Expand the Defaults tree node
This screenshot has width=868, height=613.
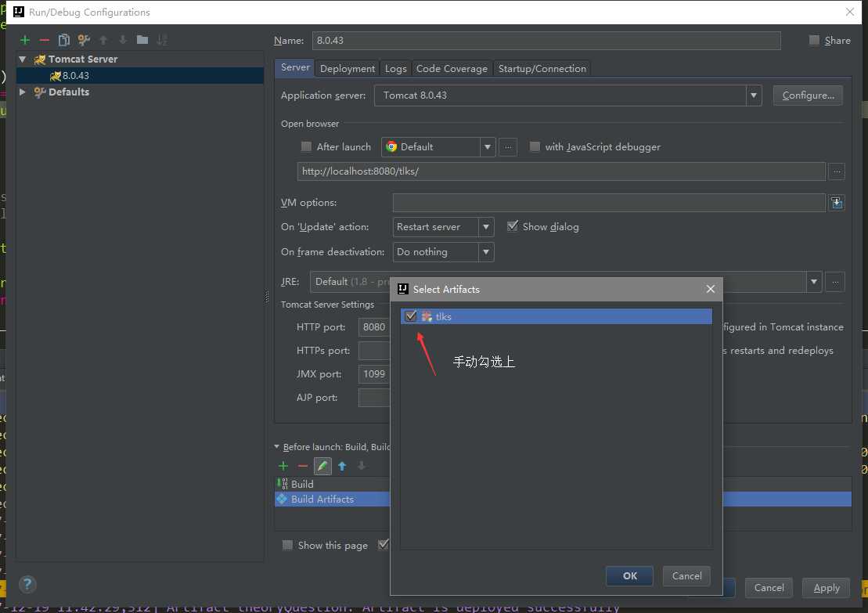click(22, 92)
